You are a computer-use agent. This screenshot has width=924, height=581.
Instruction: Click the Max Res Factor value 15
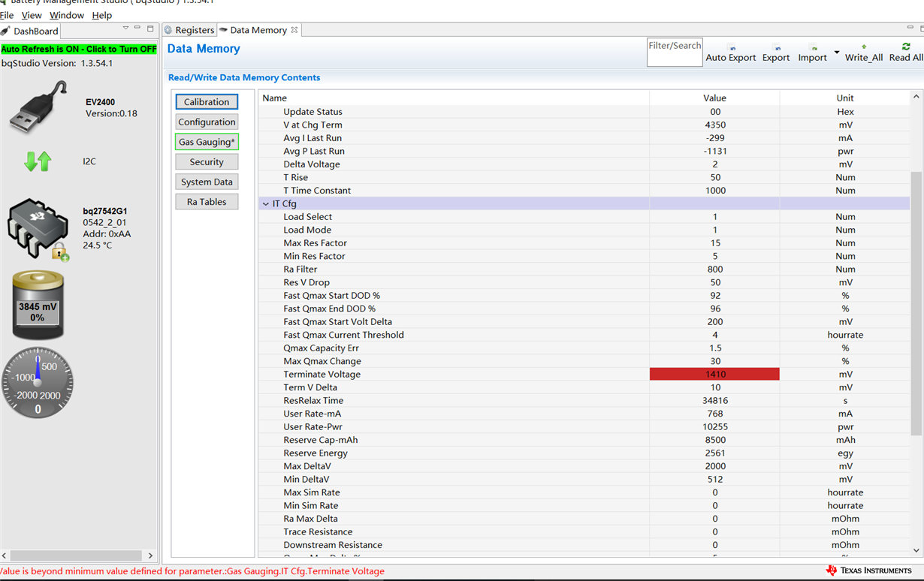(714, 242)
